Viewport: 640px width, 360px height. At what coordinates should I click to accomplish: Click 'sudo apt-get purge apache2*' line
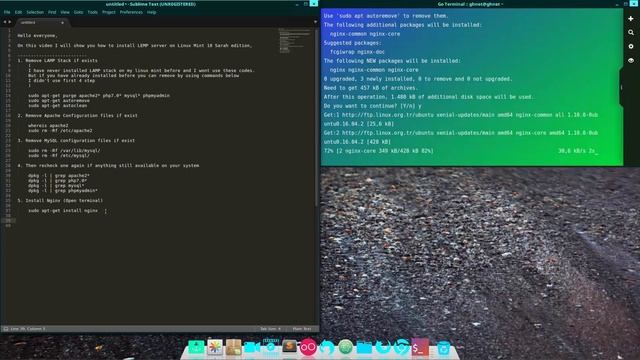point(99,96)
